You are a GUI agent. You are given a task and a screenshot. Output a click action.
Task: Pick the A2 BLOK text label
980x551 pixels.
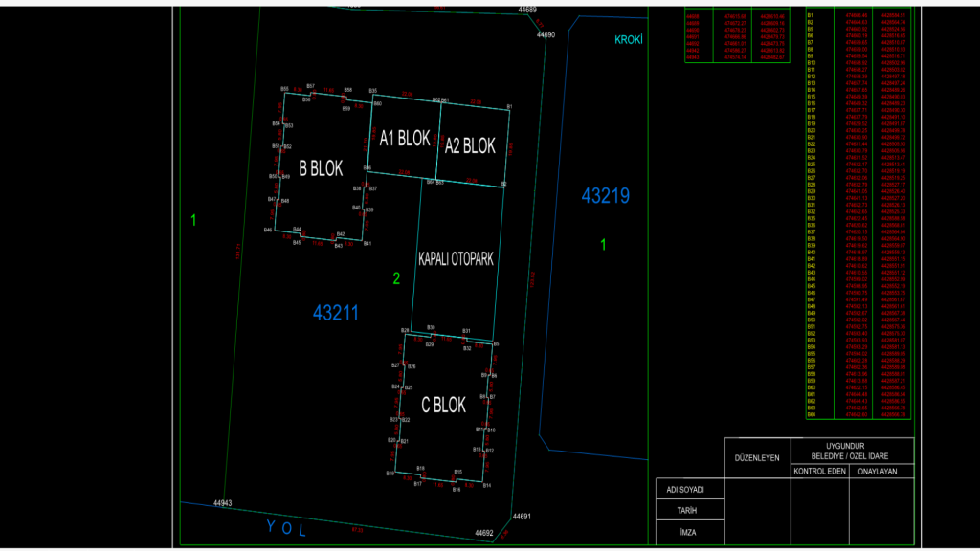tap(470, 145)
